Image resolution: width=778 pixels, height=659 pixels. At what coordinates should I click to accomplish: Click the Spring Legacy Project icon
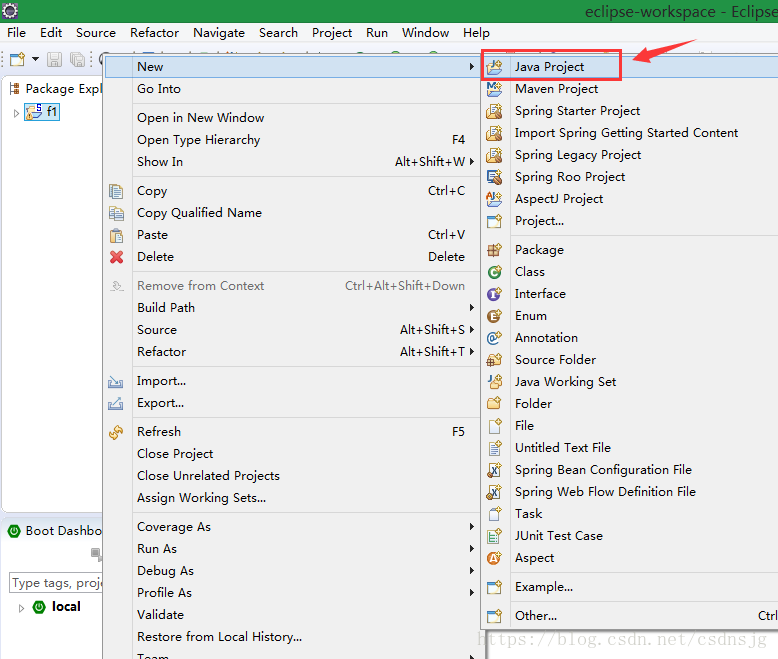click(494, 155)
